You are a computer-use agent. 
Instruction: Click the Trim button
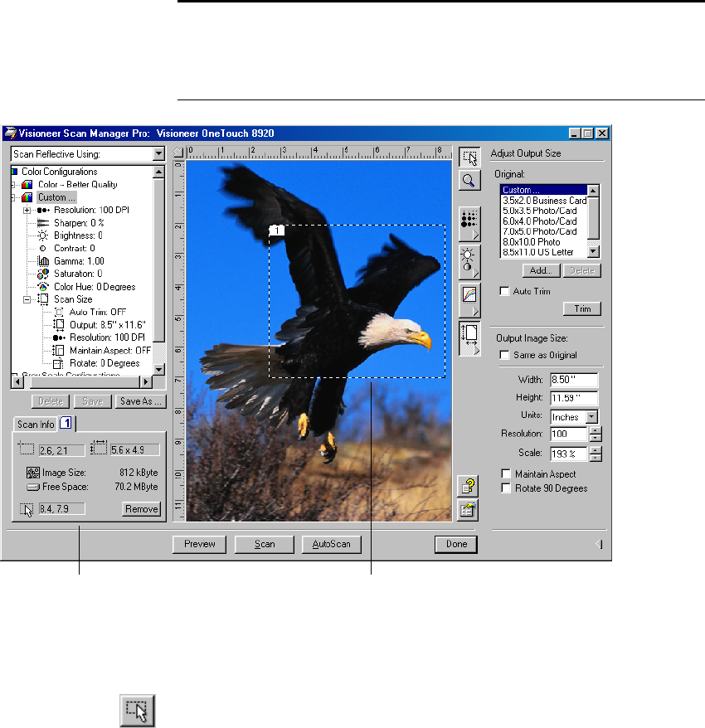click(x=582, y=308)
